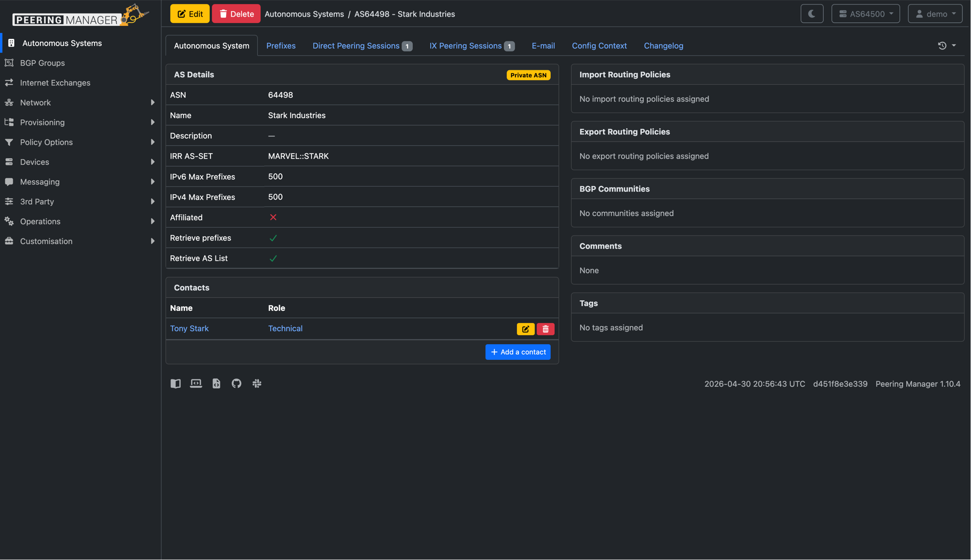Open the API laptop-code icon in footer
Screen dimensions: 971x560
click(196, 384)
